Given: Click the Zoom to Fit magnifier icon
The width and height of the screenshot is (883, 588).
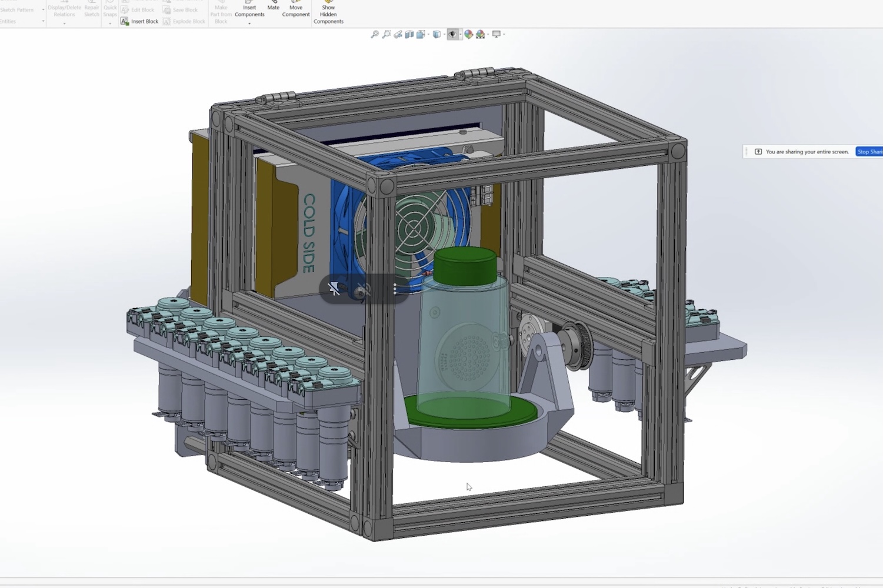Looking at the screenshot, I should pyautogui.click(x=374, y=35).
